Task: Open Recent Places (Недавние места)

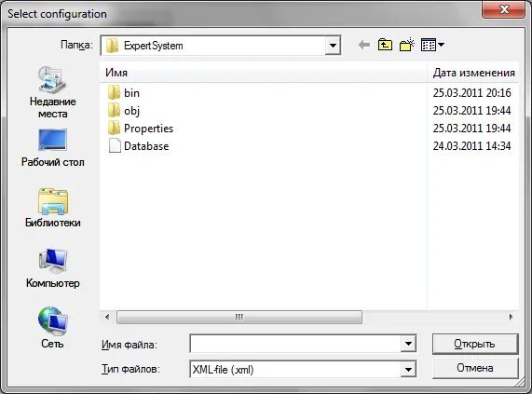Action: [52, 92]
